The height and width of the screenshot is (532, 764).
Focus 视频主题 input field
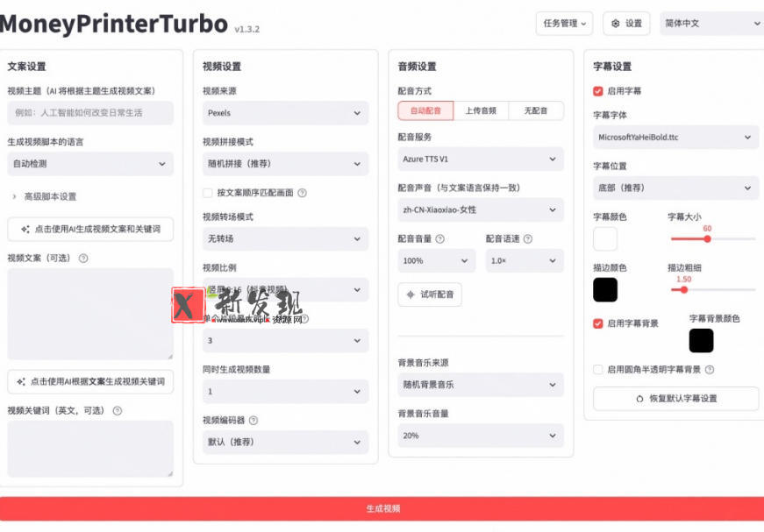pyautogui.click(x=90, y=113)
